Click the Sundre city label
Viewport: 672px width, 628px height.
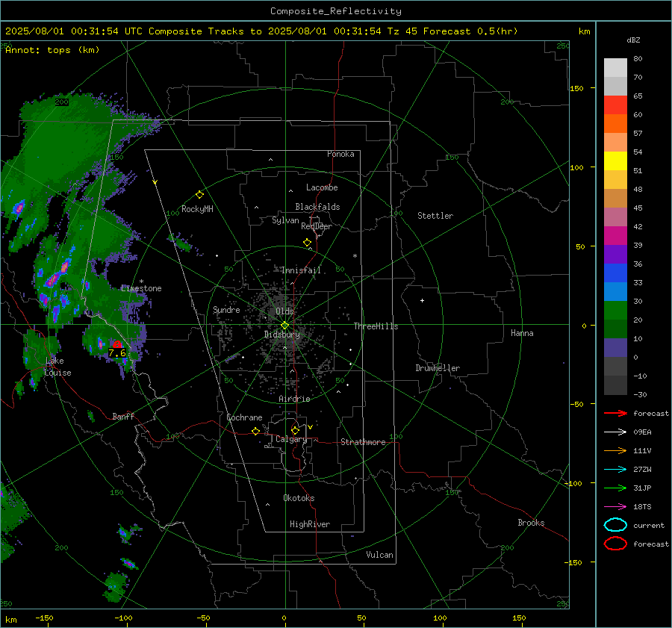[226, 310]
